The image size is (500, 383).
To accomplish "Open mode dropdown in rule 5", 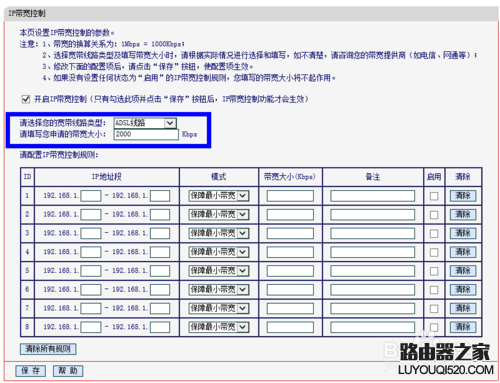I will tap(219, 270).
